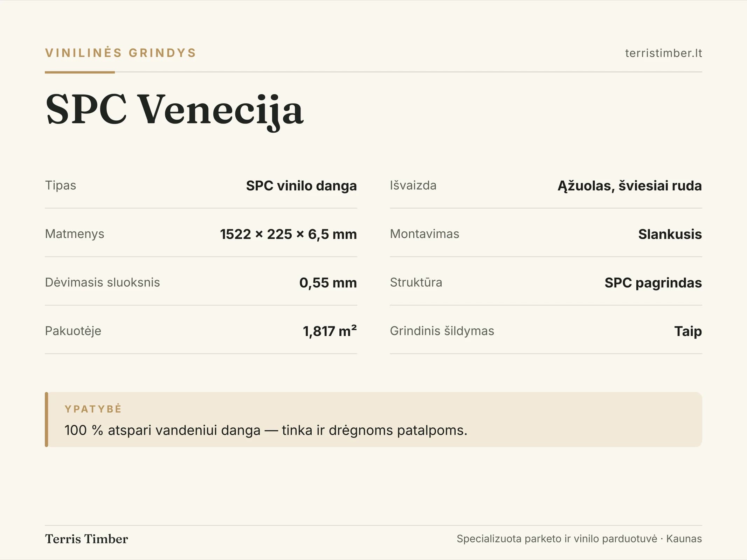Select the Tipas row label
The height and width of the screenshot is (560, 747).
point(61,185)
